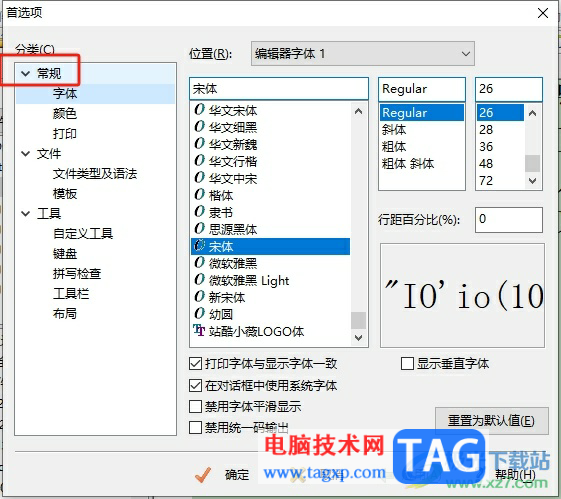This screenshot has height=499, width=561.
Task: Select size 26 in size list
Action: [x=500, y=113]
